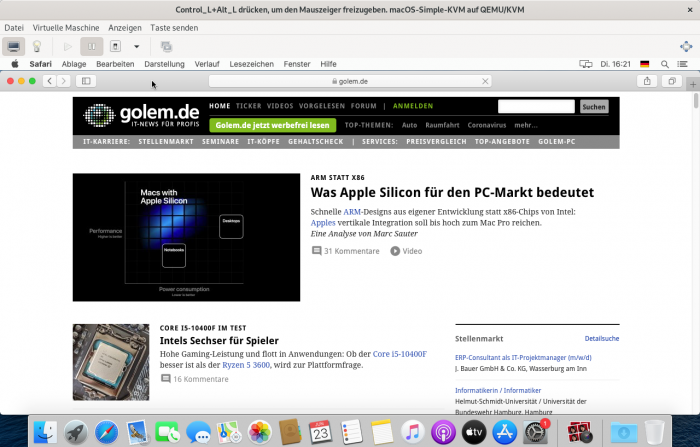Open System Preferences from the Dock
Screen dimensions: 700x447
click(x=535, y=432)
